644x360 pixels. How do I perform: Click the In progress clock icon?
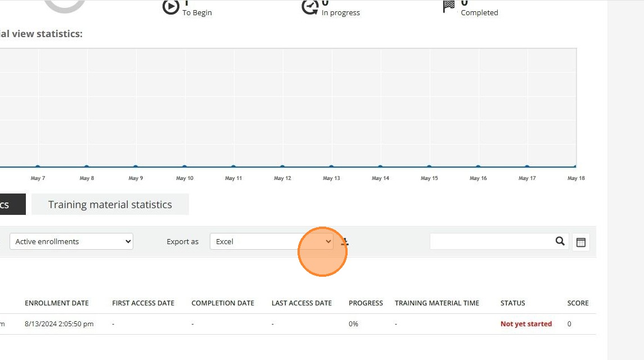pos(310,7)
